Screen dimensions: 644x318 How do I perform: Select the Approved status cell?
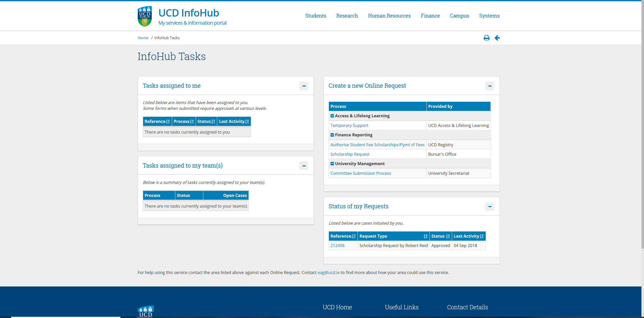(x=441, y=245)
